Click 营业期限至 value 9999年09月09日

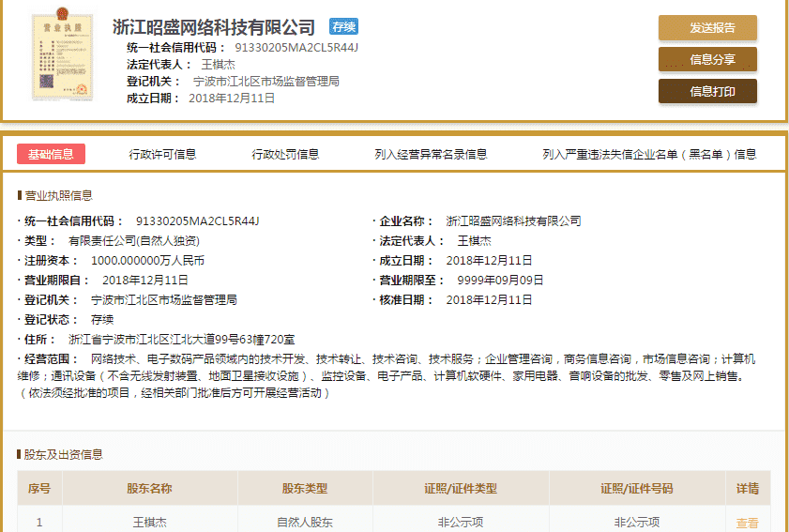pos(500,280)
